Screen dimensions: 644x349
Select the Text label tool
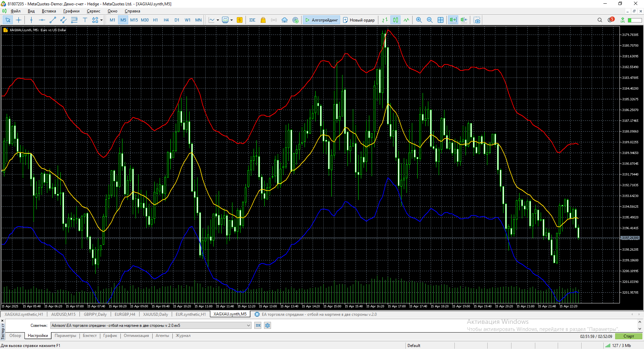pyautogui.click(x=85, y=20)
